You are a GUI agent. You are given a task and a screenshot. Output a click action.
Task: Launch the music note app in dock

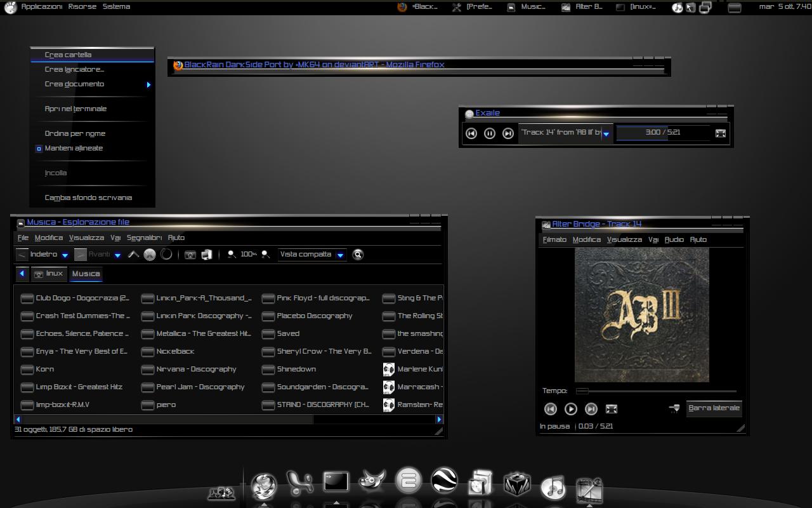553,487
